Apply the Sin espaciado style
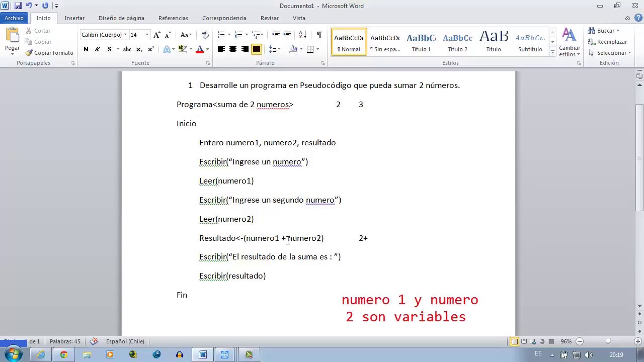This screenshot has height=362, width=644. click(385, 42)
